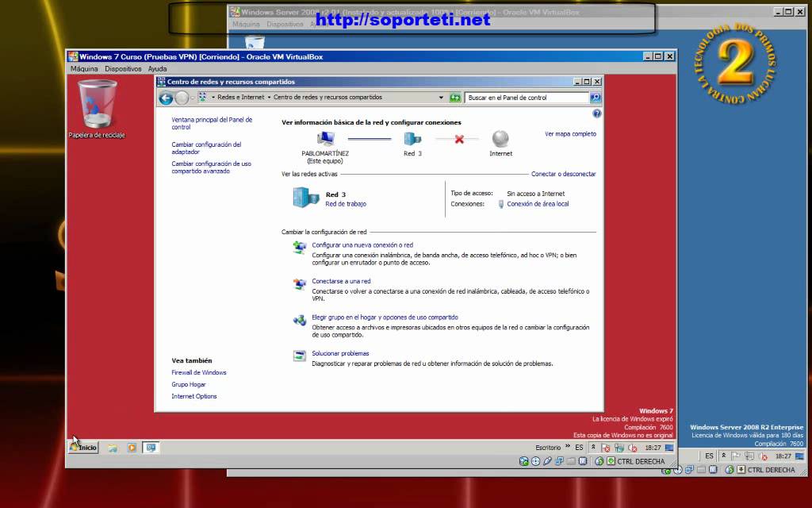Click the ES language indicator in Server 2008 taskbar
The image size is (812, 508).
tap(709, 456)
